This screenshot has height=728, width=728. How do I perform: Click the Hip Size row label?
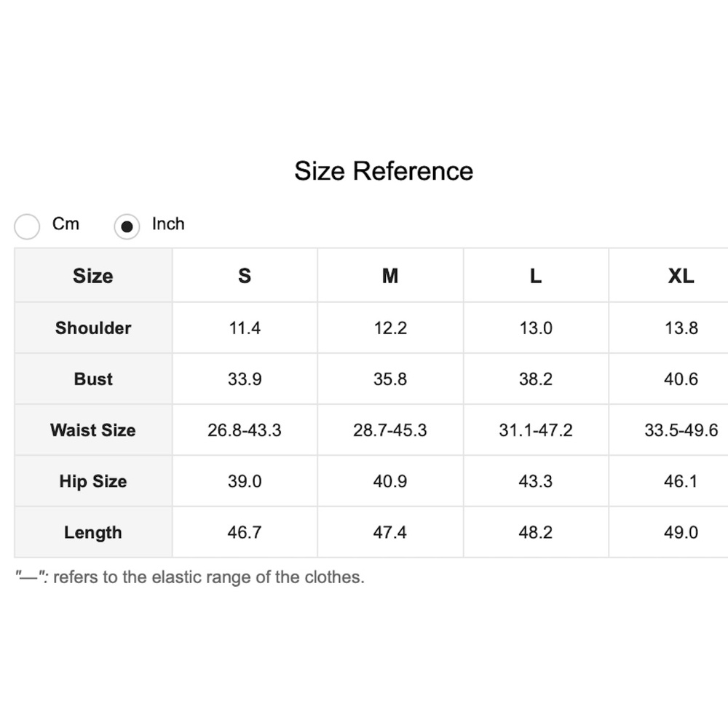93,481
